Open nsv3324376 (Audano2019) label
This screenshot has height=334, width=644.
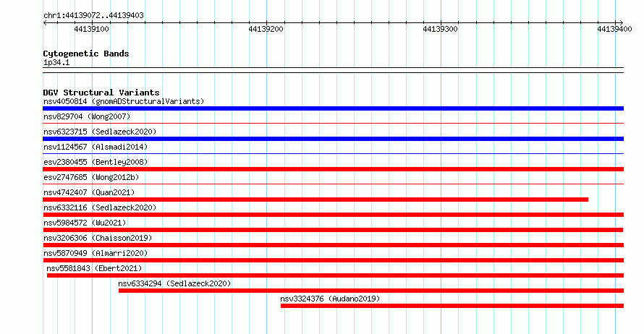coord(330,299)
